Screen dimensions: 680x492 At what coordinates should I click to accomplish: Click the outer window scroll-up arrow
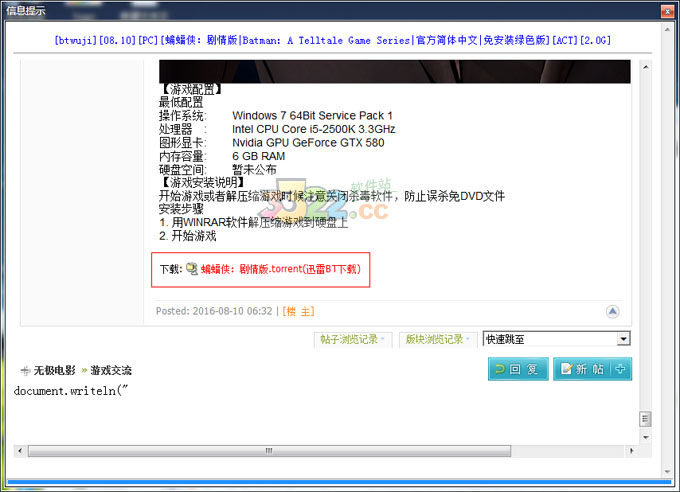(x=667, y=29)
